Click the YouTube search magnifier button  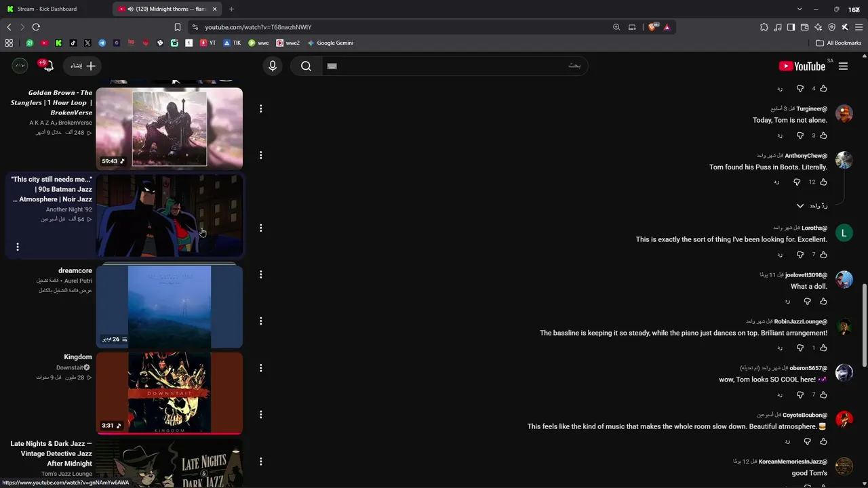click(x=306, y=66)
